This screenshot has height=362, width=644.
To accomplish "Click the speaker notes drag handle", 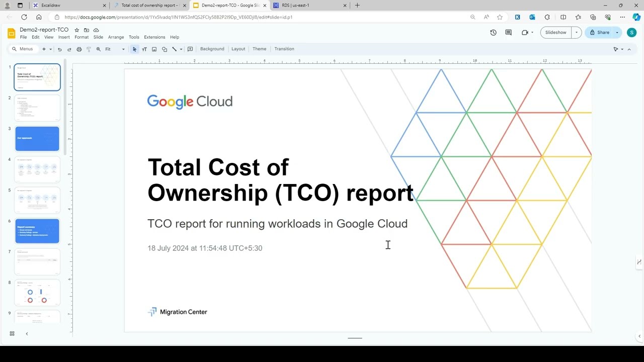I will coord(355,338).
